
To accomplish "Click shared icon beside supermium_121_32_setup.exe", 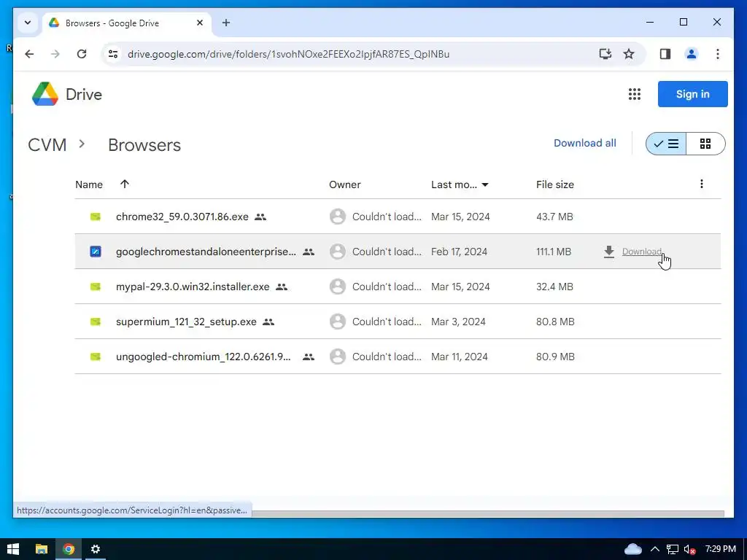I will pos(268,322).
